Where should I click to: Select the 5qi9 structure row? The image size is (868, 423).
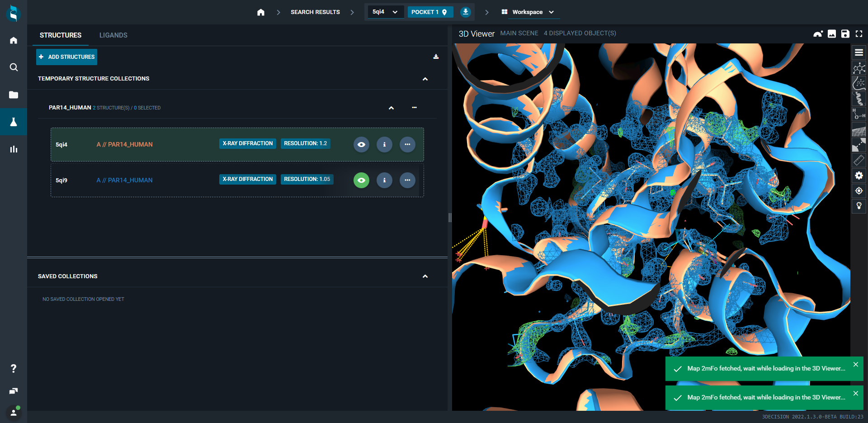(237, 180)
